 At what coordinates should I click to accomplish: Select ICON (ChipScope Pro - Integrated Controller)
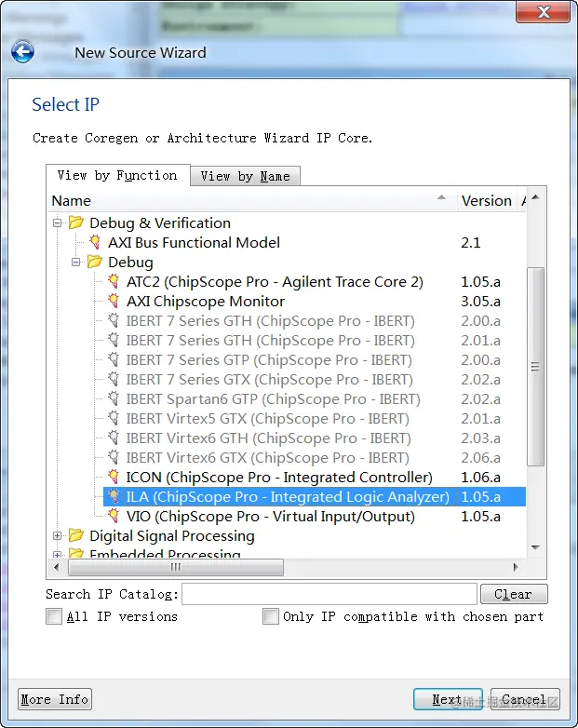[x=279, y=477]
